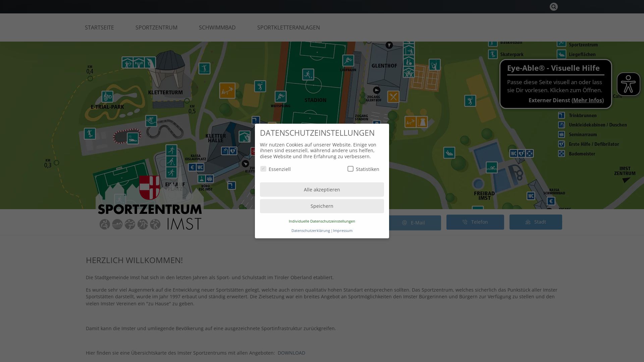This screenshot has width=644, height=362.
Task: Open the Schwimmbad menu
Action: coord(217,27)
